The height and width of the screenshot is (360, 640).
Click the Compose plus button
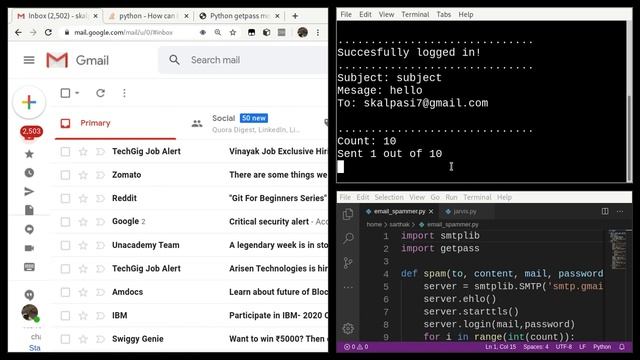[29, 102]
